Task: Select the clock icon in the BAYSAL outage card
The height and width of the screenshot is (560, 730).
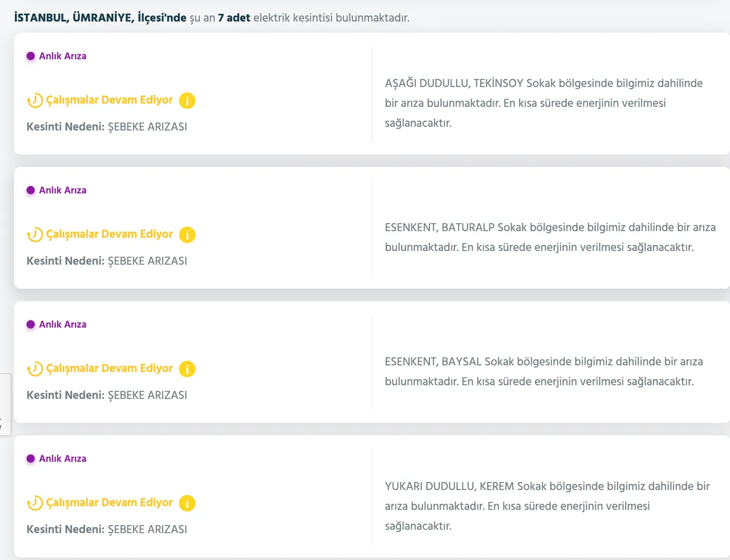Action: (x=35, y=369)
